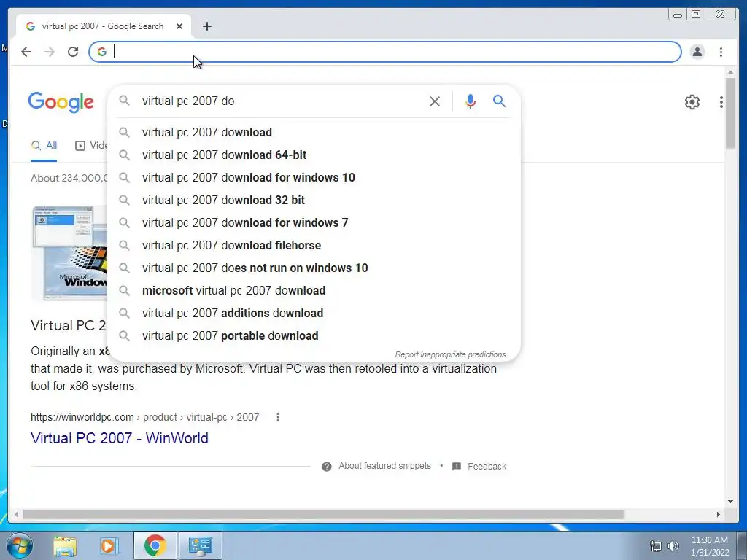Open the Chrome three-dot menu

721,52
